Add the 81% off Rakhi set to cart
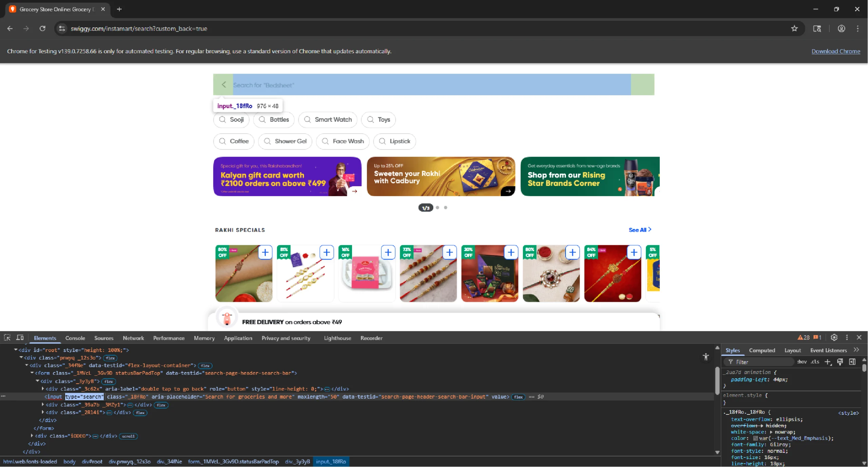The width and height of the screenshot is (868, 467). tap(327, 253)
